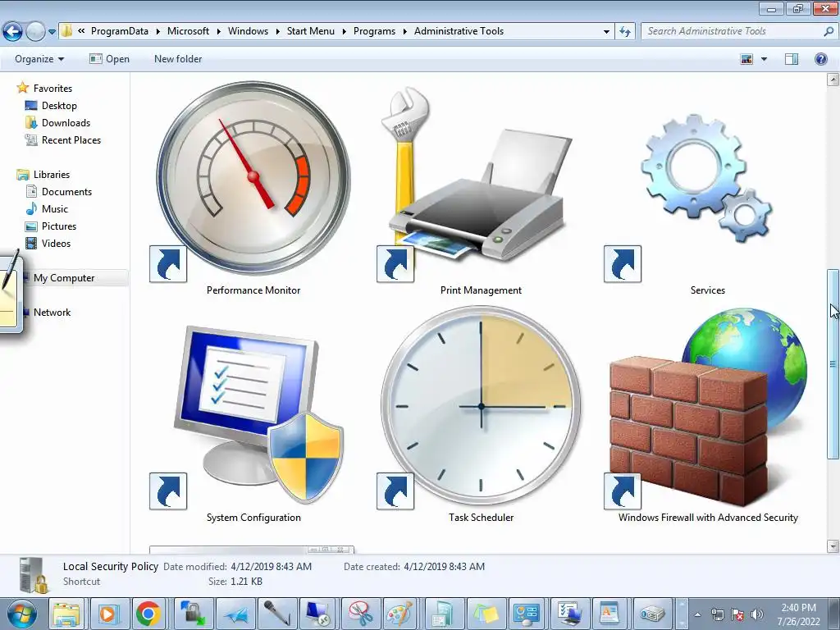Select Videos library

tap(56, 243)
